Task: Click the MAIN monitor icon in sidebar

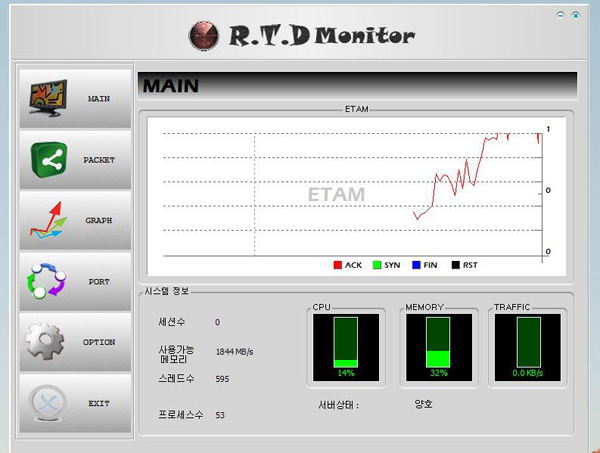Action: tap(46, 99)
